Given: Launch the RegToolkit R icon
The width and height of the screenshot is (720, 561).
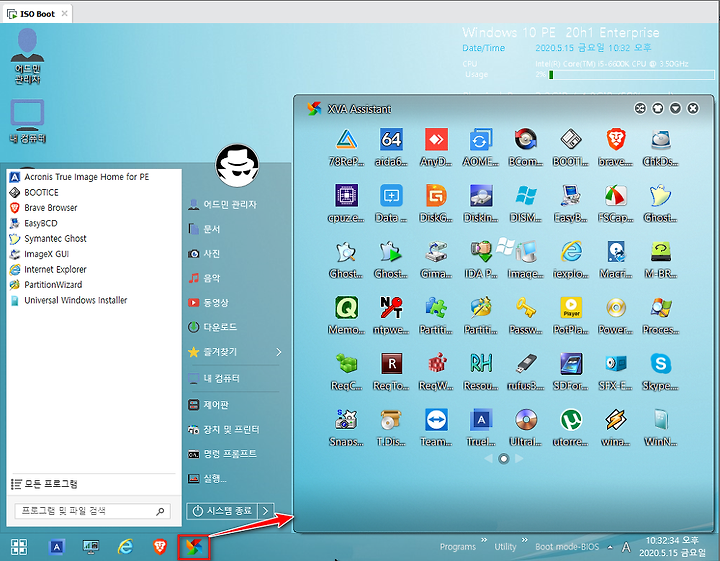Looking at the screenshot, I should click(391, 364).
